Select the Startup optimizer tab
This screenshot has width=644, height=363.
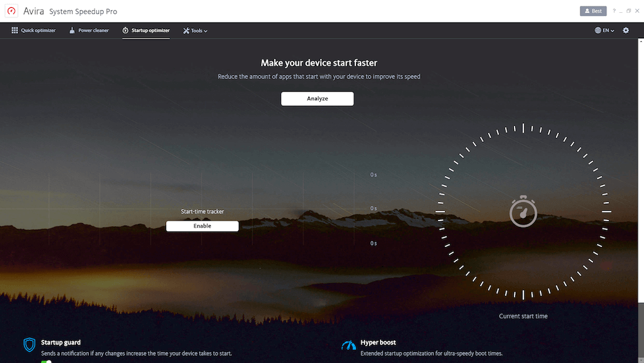[x=146, y=30]
